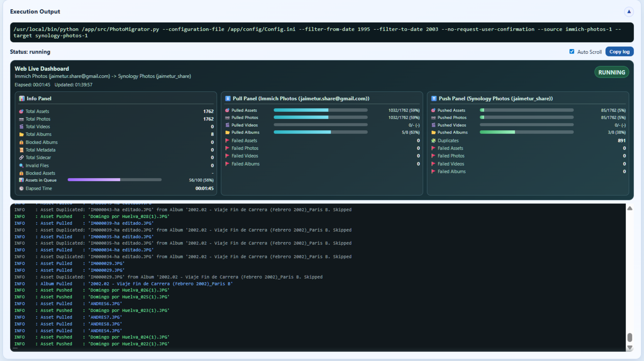This screenshot has width=644, height=361.
Task: Click the Duplicates puzzle piece icon
Action: [x=433, y=141]
